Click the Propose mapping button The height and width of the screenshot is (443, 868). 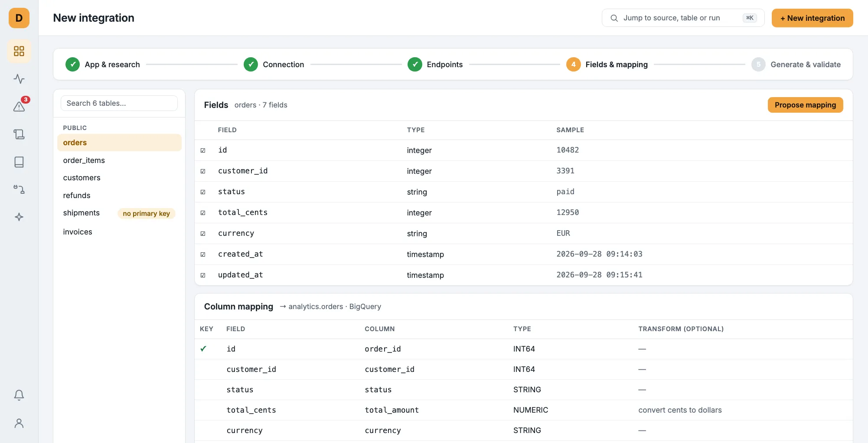(805, 105)
